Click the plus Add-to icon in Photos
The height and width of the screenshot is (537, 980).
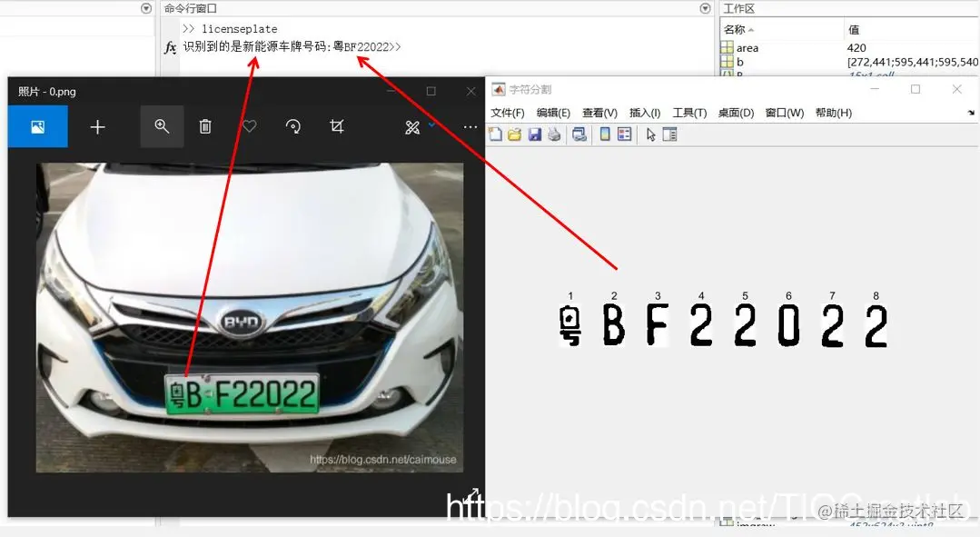[97, 127]
